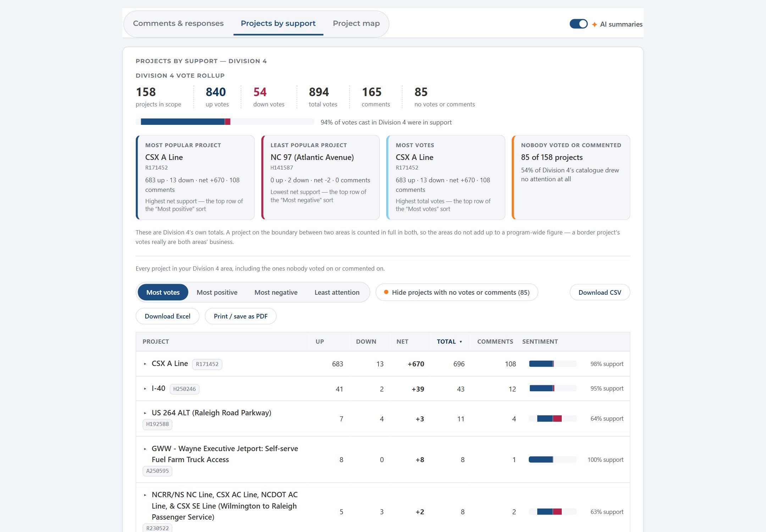The height and width of the screenshot is (532, 766).
Task: Click the 98% support label
Action: tap(607, 364)
